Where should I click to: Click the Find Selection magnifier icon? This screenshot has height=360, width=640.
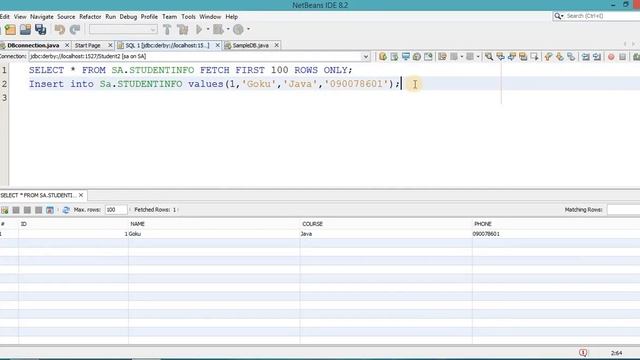489,57
